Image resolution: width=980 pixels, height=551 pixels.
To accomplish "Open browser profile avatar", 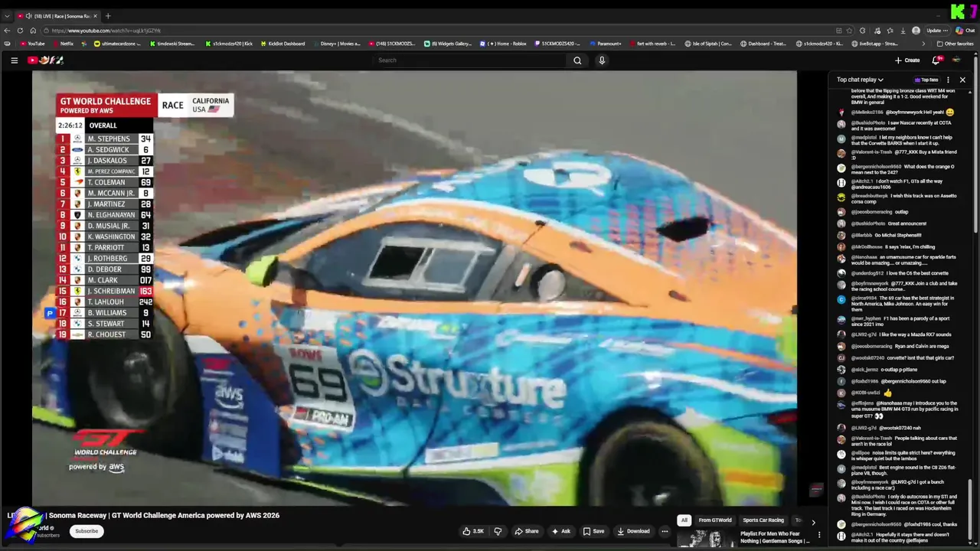I will pos(916,31).
